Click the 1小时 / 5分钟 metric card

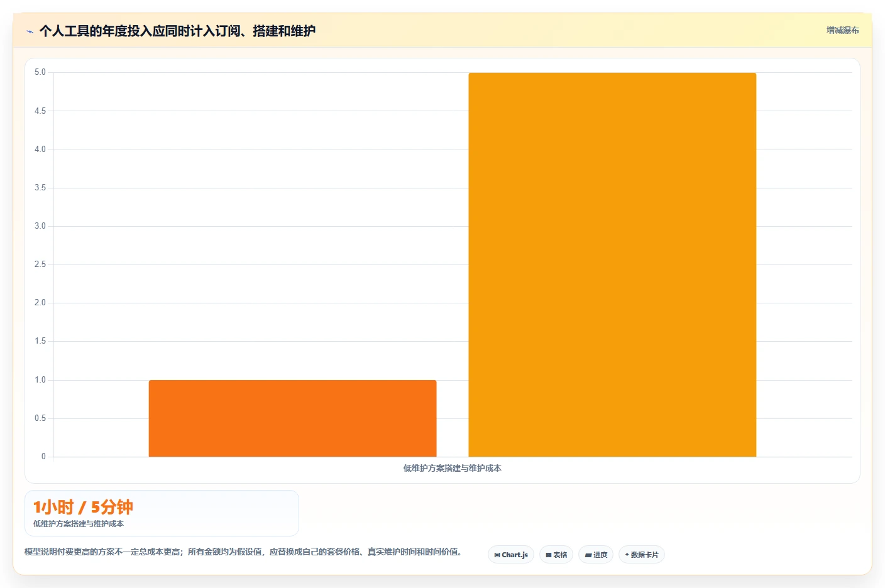coord(162,513)
